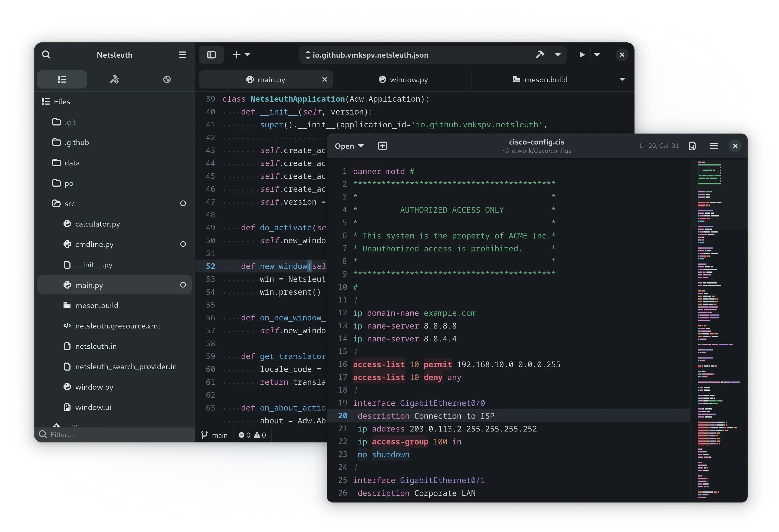Click the no shutdown line

pos(383,455)
